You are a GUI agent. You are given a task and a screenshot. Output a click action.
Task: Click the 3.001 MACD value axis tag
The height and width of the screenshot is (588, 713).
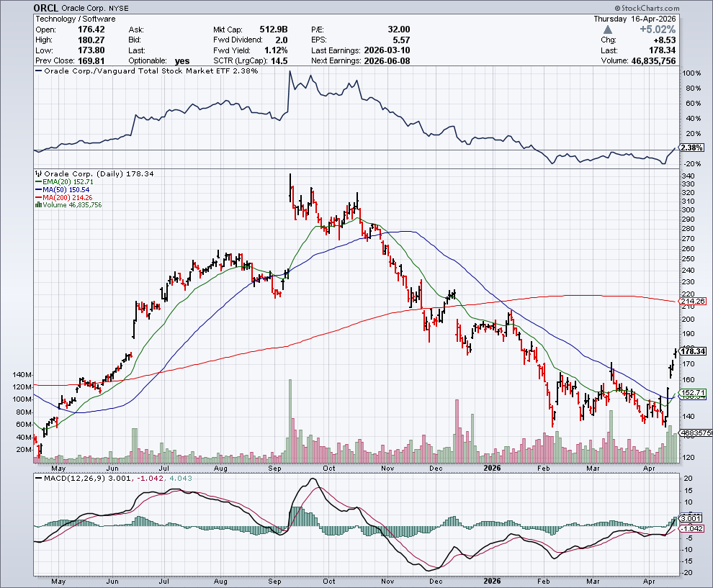(690, 518)
